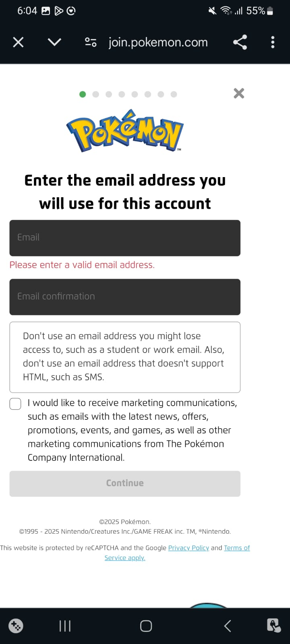Tap the touch lock icon in the navigation bar

click(274, 626)
